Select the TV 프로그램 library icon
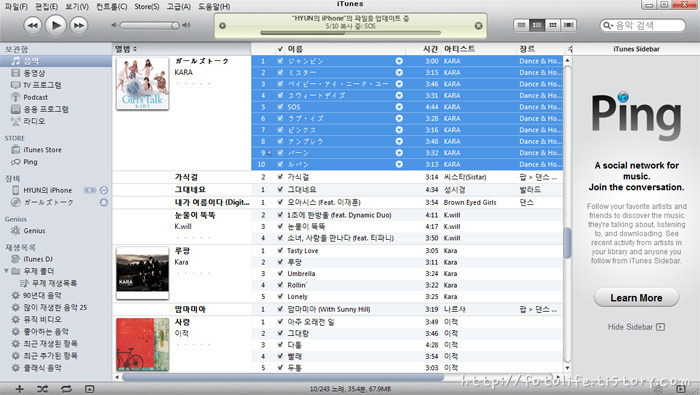This screenshot has height=395, width=700. coord(16,85)
